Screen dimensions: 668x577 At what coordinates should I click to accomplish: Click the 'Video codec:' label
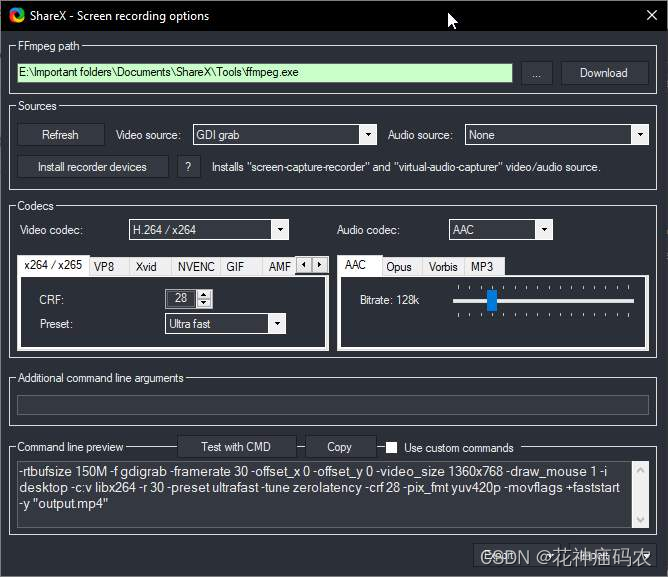click(x=51, y=230)
